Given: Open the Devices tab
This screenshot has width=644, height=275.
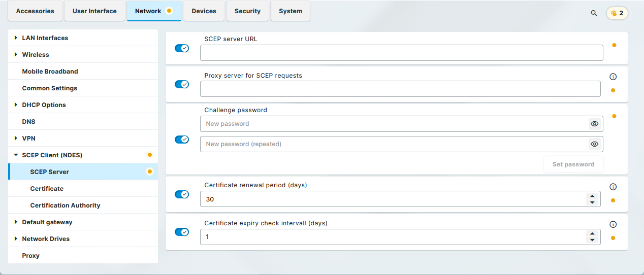Looking at the screenshot, I should pos(204,11).
